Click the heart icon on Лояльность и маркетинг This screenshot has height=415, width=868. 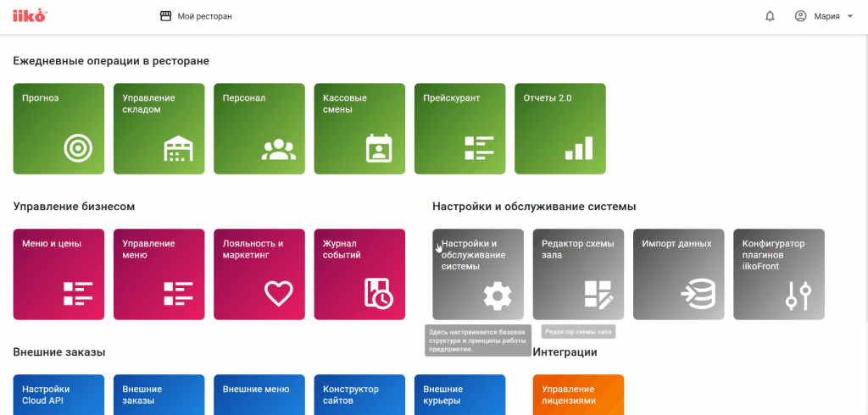pos(278,294)
